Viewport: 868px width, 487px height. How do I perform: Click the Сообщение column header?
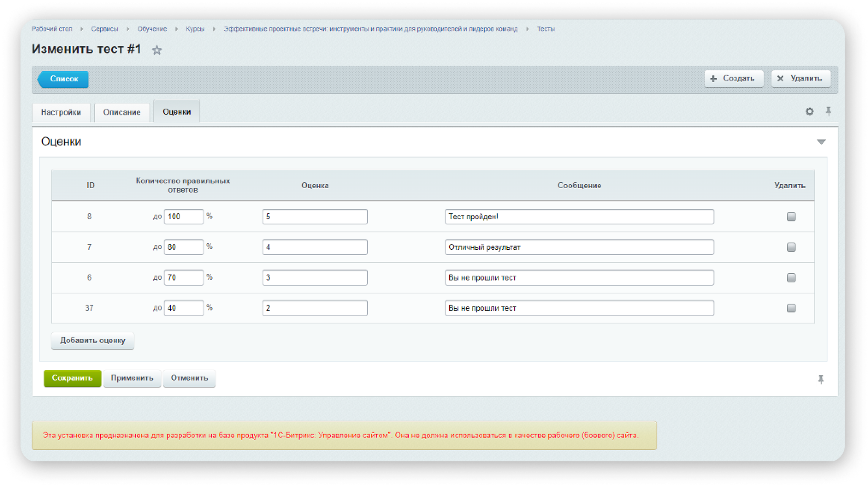click(x=579, y=186)
